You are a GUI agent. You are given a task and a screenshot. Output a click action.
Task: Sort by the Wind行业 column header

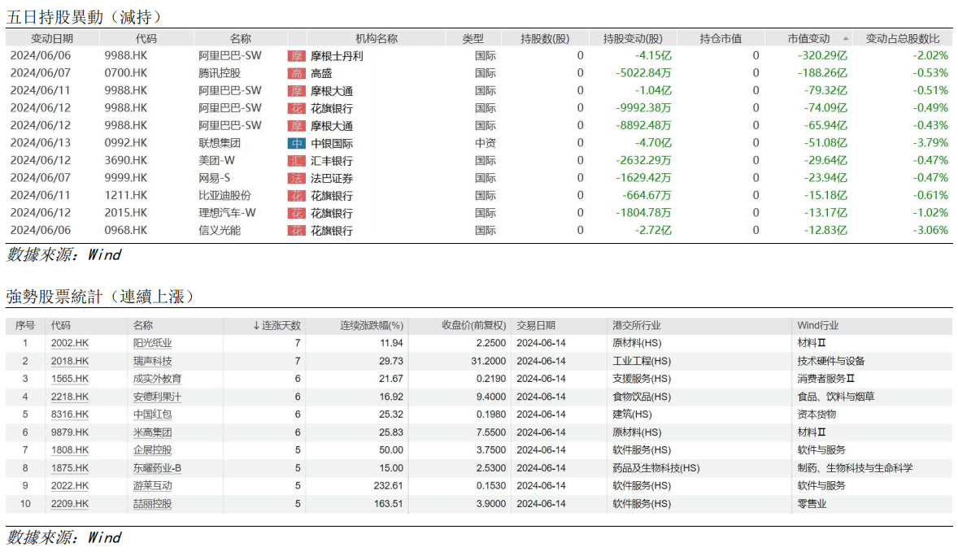pos(817,325)
